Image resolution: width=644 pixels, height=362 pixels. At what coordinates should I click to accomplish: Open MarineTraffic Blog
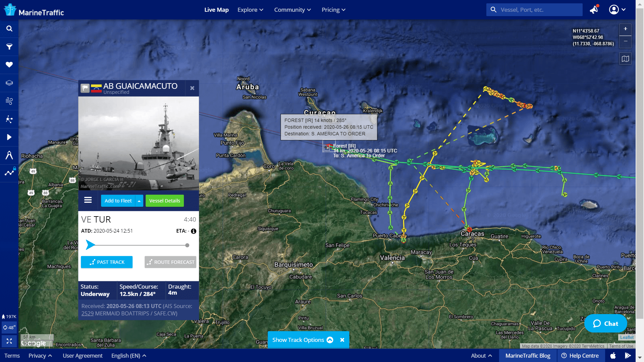point(528,356)
